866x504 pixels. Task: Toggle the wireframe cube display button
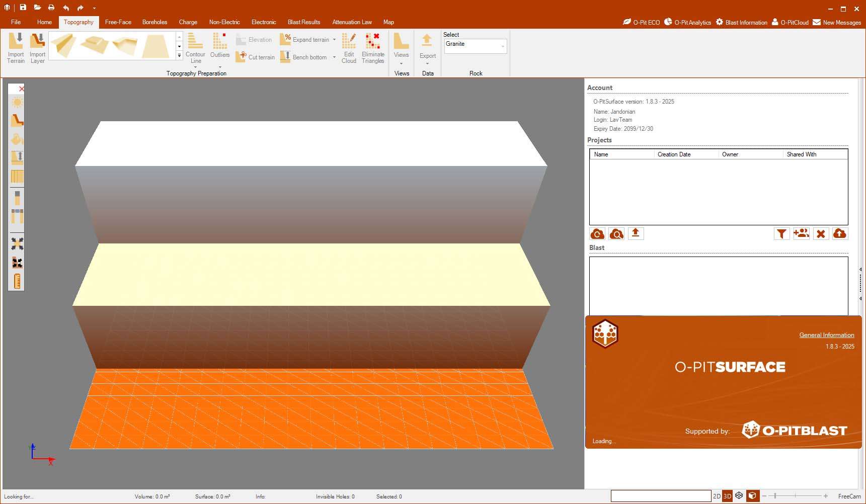[739, 496]
